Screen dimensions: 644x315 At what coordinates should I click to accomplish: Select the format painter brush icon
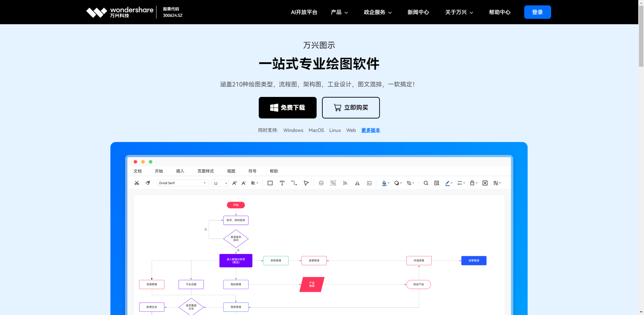pyautogui.click(x=148, y=183)
